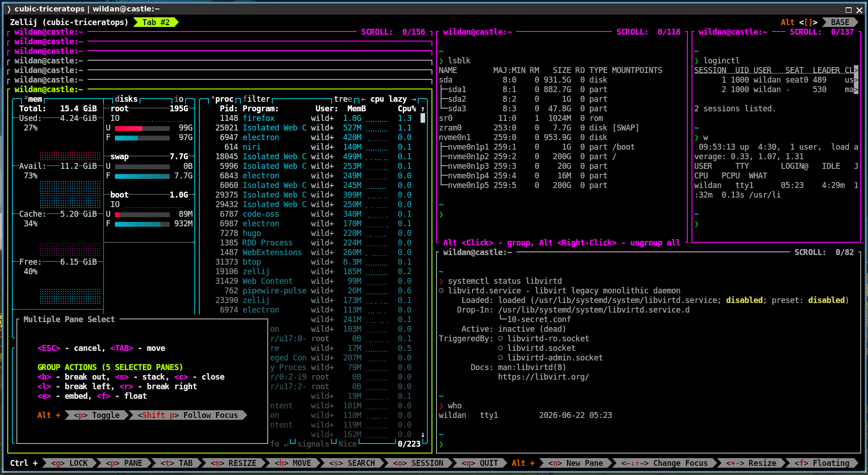Click GROUP ACTIONS heading
868x475 pixels.
[x=110, y=367]
